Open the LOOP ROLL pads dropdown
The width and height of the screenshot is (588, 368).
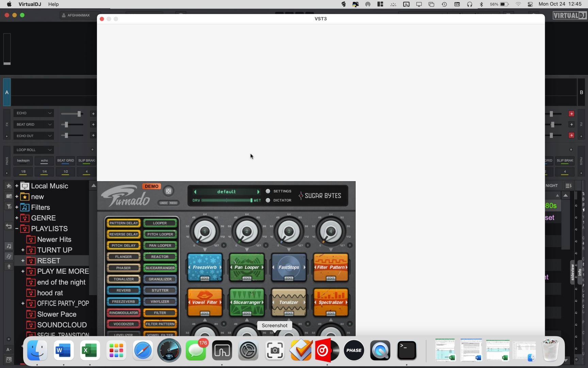[33, 150]
